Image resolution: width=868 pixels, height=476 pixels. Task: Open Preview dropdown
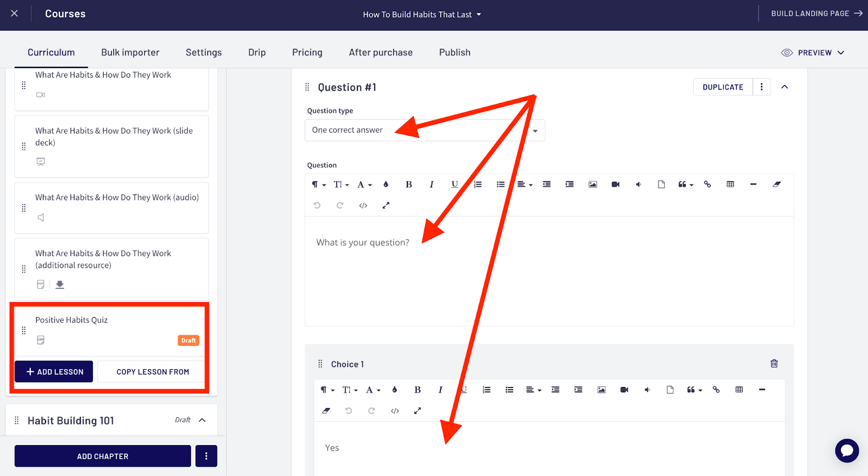pos(813,53)
